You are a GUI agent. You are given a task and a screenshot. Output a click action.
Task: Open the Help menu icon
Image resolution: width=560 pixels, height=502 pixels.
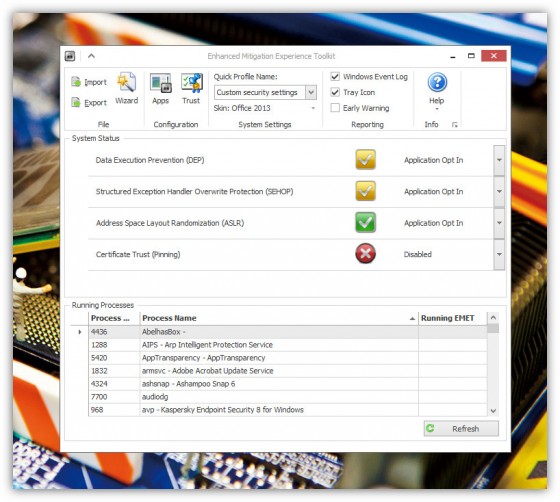point(437,82)
